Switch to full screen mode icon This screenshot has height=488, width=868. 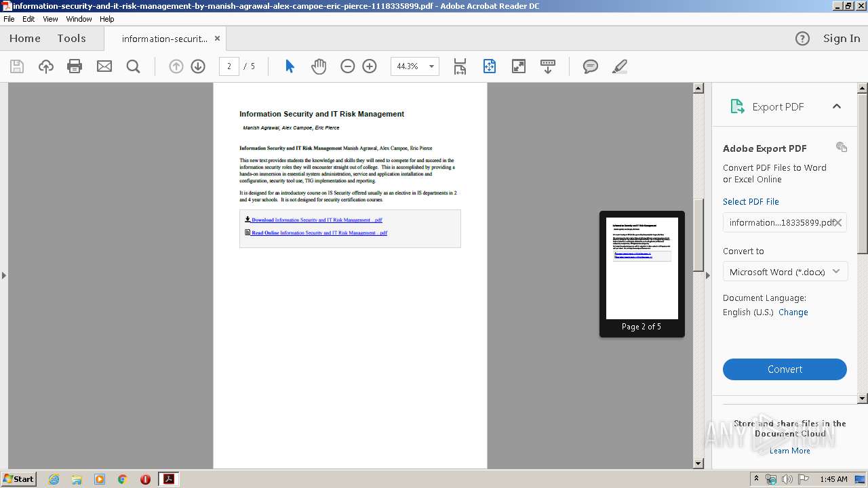pos(519,66)
